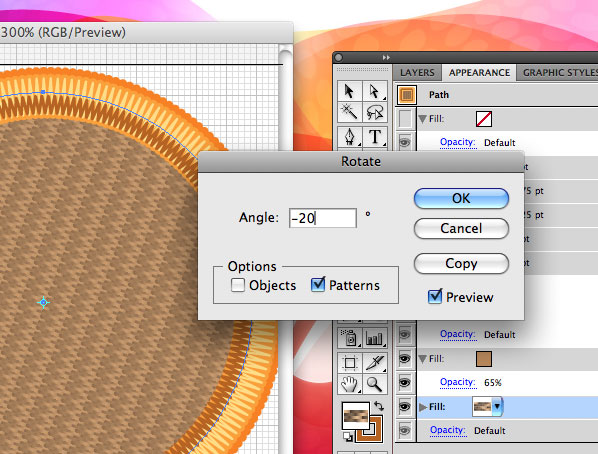Collapse the brown Fill row triangle
Image resolution: width=598 pixels, height=454 pixels.
[x=422, y=359]
